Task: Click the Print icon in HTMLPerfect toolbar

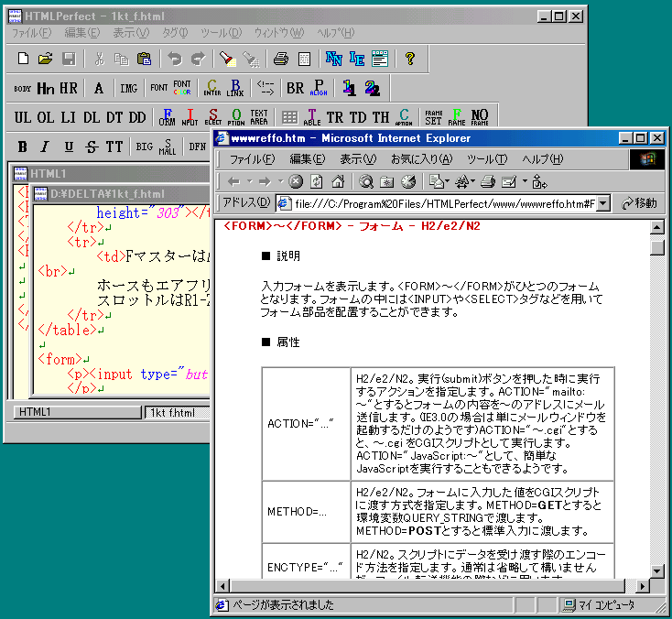Action: click(x=281, y=59)
